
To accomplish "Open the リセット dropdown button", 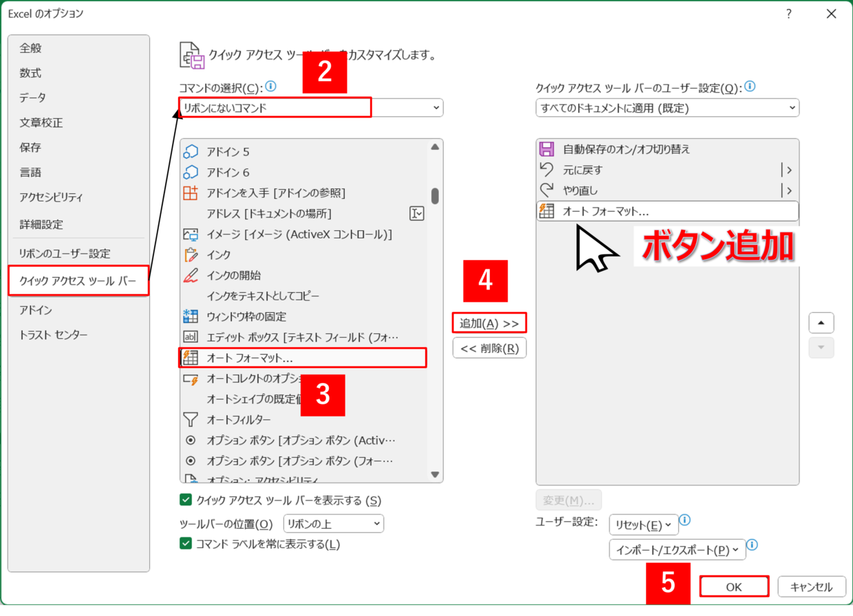I will (x=644, y=525).
